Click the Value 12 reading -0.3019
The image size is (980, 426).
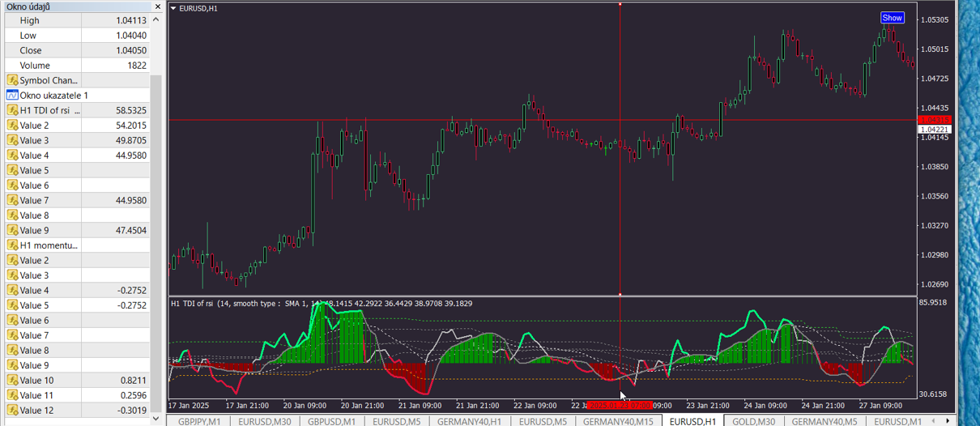point(132,410)
